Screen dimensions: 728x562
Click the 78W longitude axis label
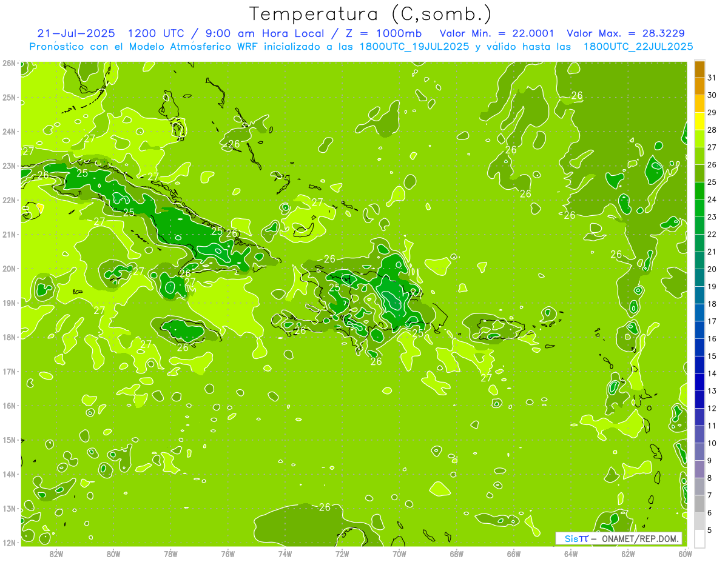[x=170, y=553]
